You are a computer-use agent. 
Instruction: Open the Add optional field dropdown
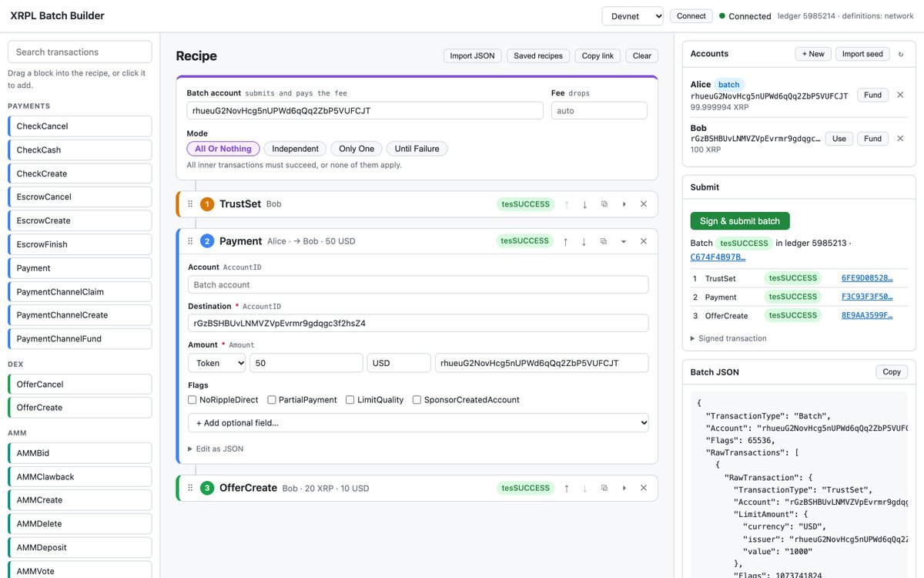pos(418,422)
